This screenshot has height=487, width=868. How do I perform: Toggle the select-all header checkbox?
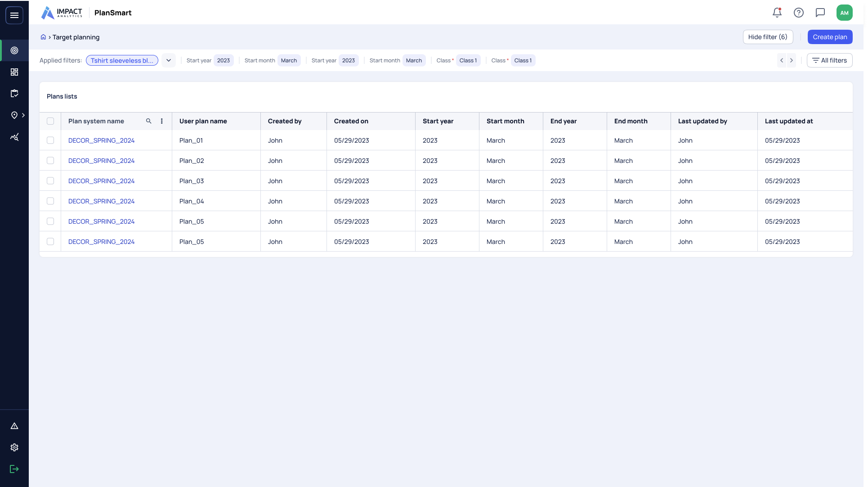pyautogui.click(x=50, y=121)
